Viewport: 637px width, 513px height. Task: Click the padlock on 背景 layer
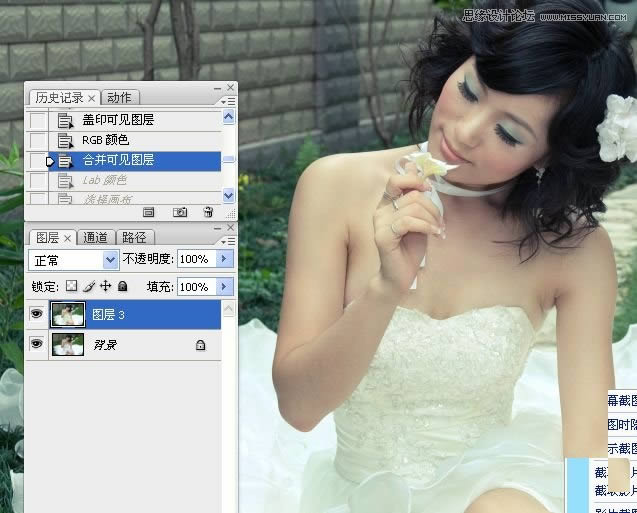(200, 345)
